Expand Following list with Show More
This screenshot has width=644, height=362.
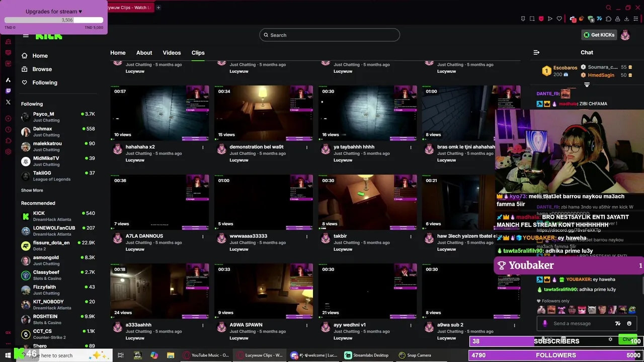click(x=32, y=190)
